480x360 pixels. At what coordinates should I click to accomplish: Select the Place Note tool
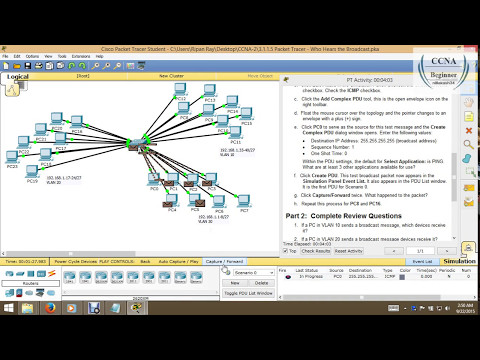point(469,116)
